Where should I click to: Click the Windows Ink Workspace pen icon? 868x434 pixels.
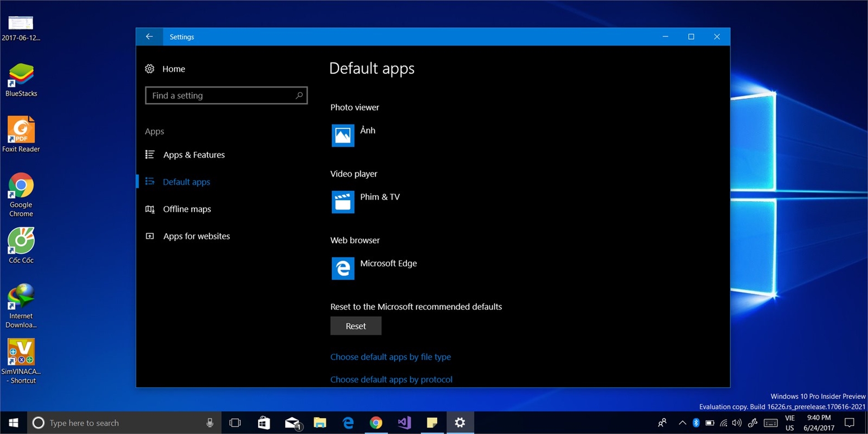click(x=753, y=423)
